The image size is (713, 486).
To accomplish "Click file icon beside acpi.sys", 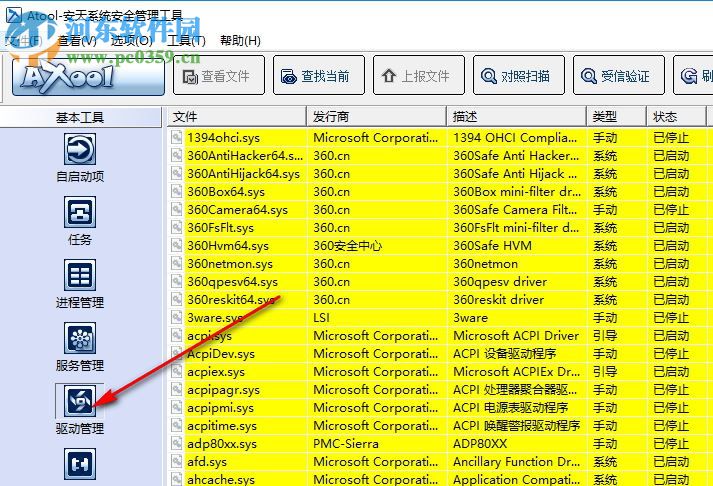I will pos(177,336).
